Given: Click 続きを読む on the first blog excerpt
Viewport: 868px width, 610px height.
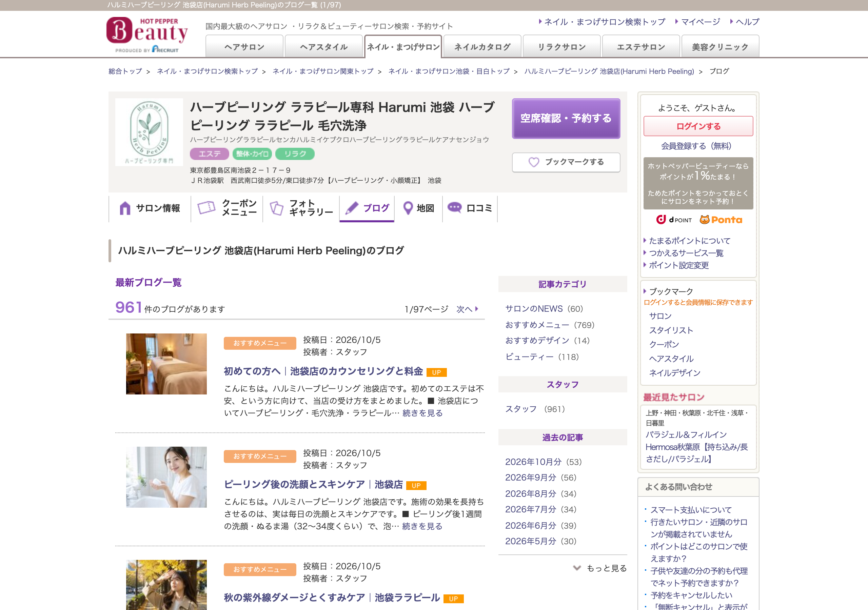Looking at the screenshot, I should pyautogui.click(x=422, y=413).
